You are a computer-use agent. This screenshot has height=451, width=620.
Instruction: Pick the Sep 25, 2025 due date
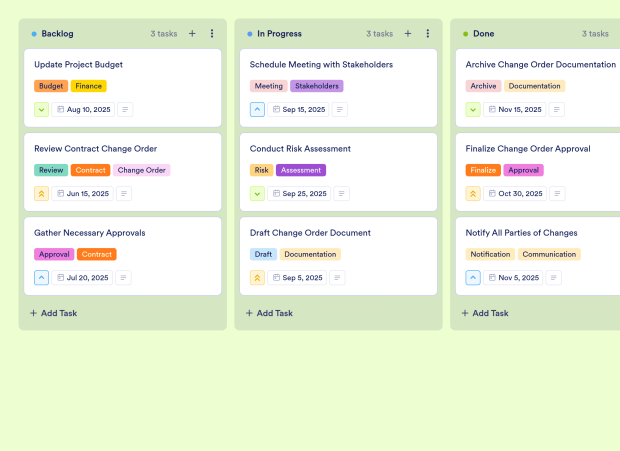pos(299,194)
